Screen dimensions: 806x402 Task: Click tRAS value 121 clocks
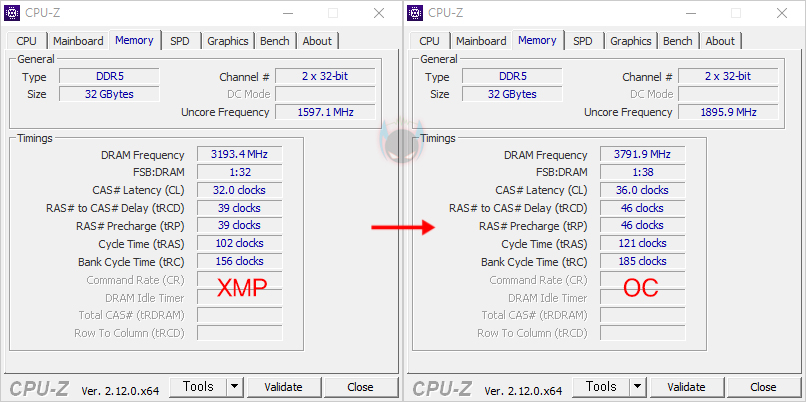pos(643,243)
